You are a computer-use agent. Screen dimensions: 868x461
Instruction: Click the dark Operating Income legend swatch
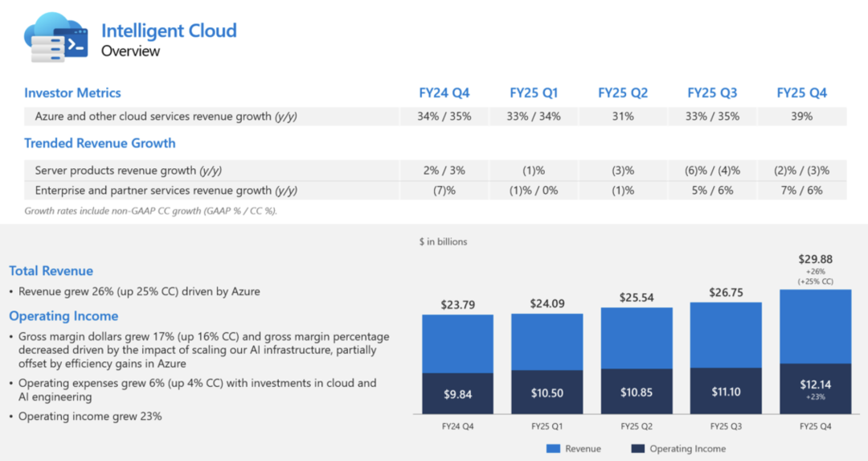(x=638, y=448)
